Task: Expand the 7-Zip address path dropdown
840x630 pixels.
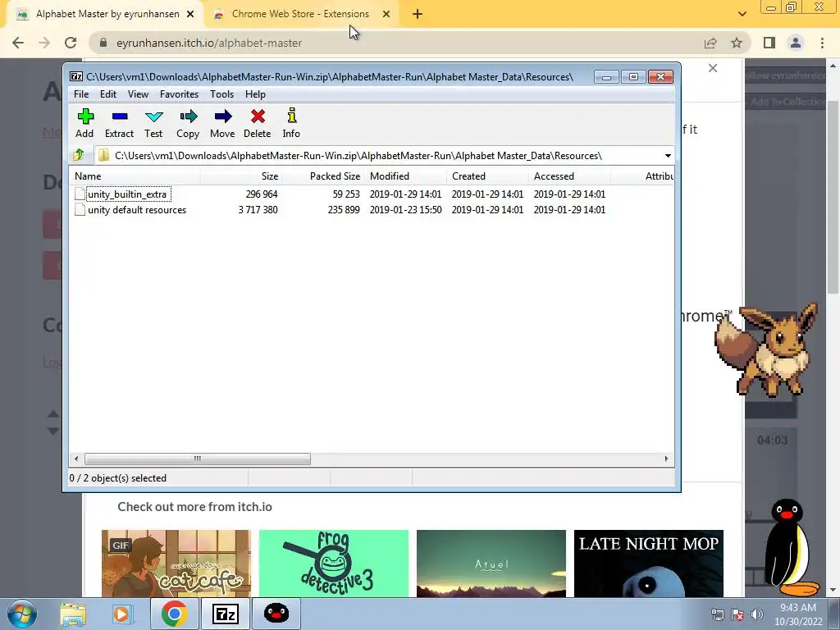Action: pos(668,156)
